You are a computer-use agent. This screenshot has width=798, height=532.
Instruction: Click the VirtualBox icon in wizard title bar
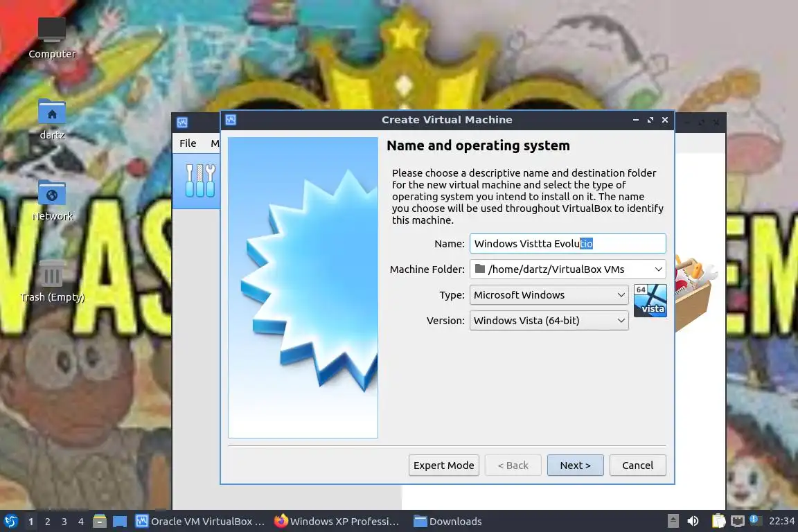[231, 120]
